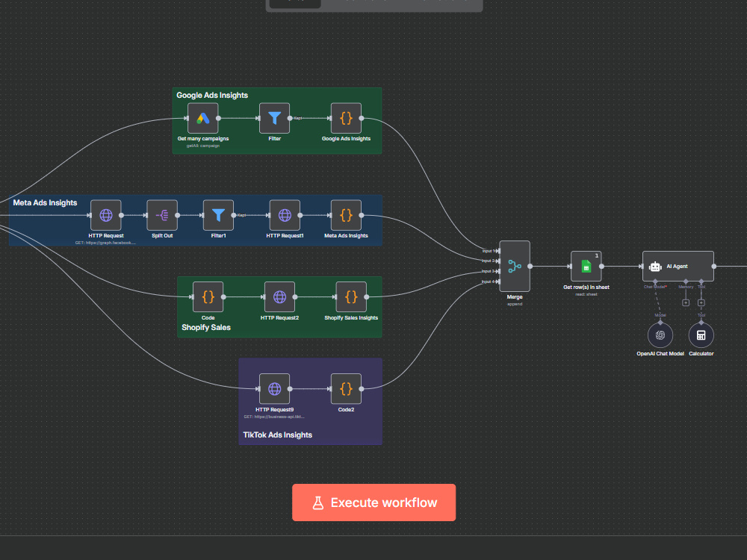Open the Meta Ads Insights code node
747x560 pixels.
click(x=346, y=215)
